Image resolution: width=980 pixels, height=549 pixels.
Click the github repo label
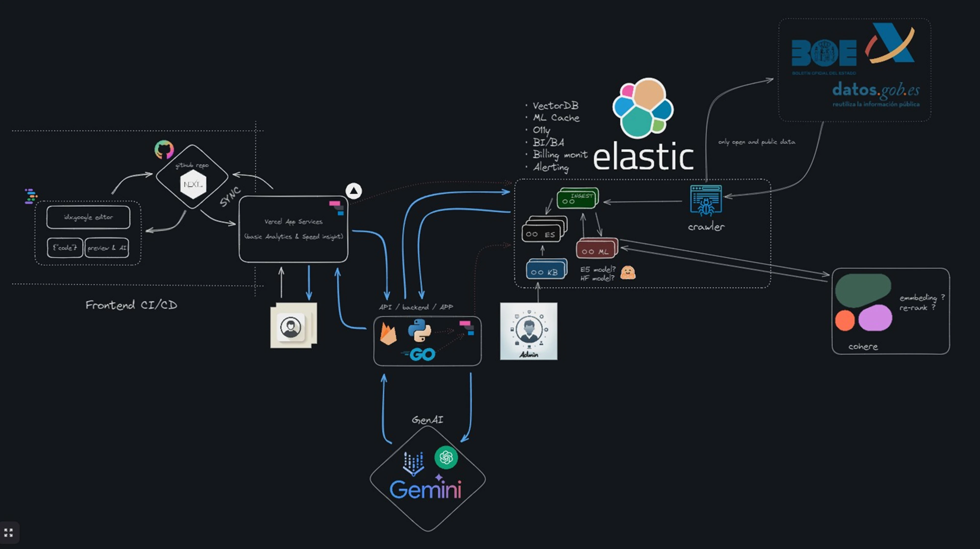coord(192,165)
